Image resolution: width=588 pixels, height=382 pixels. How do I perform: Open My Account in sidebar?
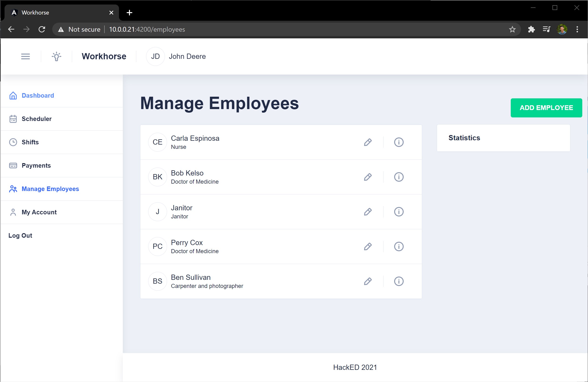[39, 212]
